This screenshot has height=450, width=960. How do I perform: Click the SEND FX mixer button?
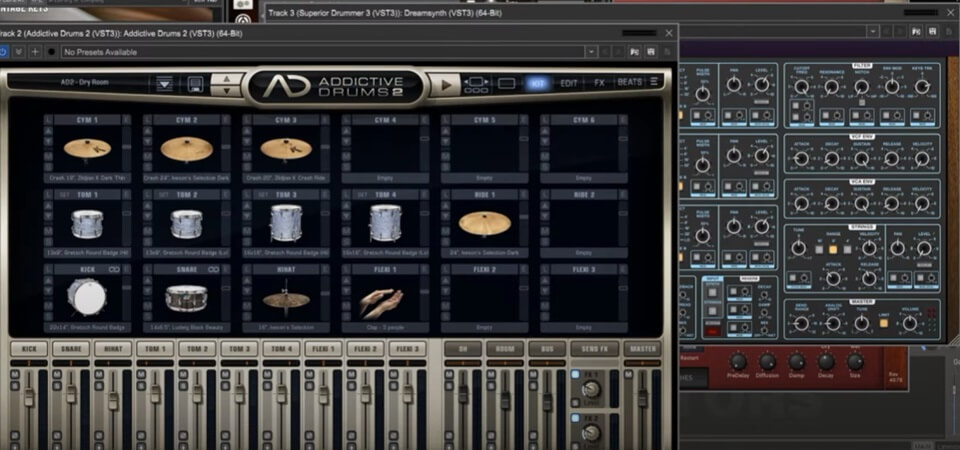click(x=594, y=349)
